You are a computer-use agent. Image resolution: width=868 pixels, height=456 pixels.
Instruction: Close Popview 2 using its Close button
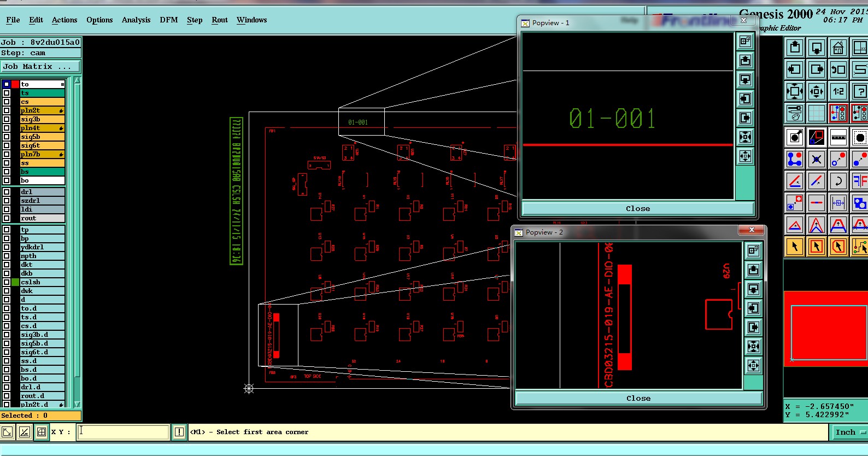638,398
